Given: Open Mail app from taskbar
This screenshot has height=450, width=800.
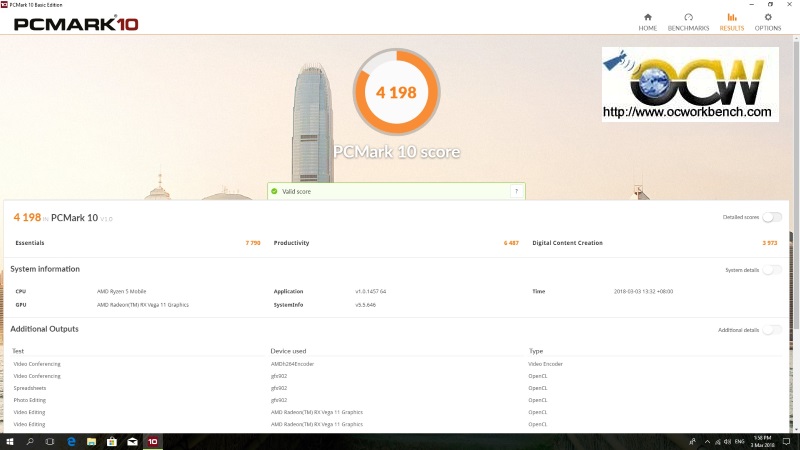Looking at the screenshot, I should coord(132,442).
